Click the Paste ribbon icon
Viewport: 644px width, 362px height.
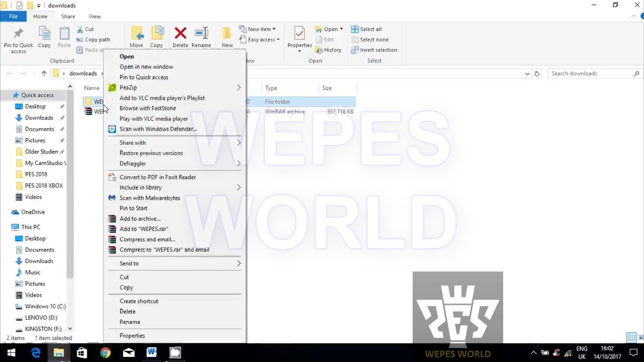pyautogui.click(x=64, y=34)
